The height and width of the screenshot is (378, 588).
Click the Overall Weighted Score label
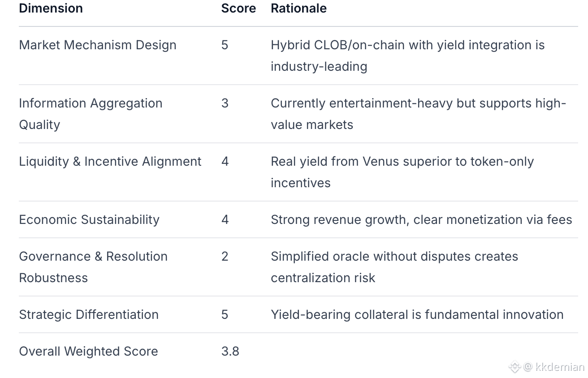88,351
